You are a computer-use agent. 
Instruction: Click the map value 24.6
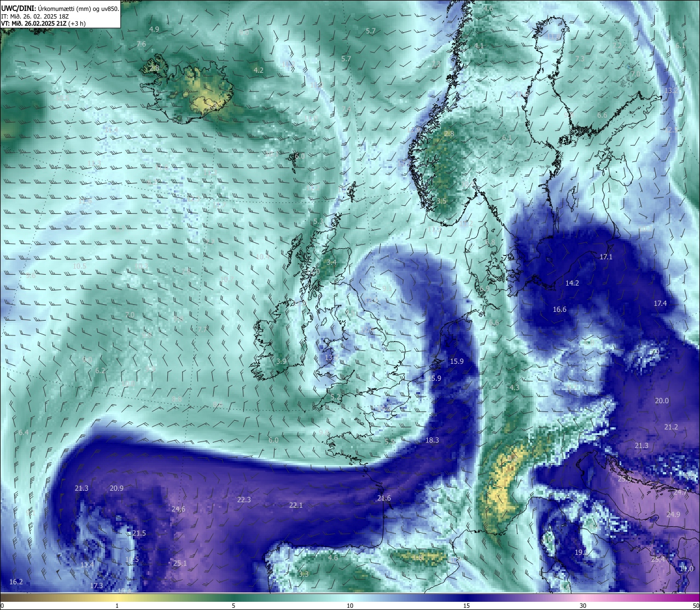coord(178,509)
